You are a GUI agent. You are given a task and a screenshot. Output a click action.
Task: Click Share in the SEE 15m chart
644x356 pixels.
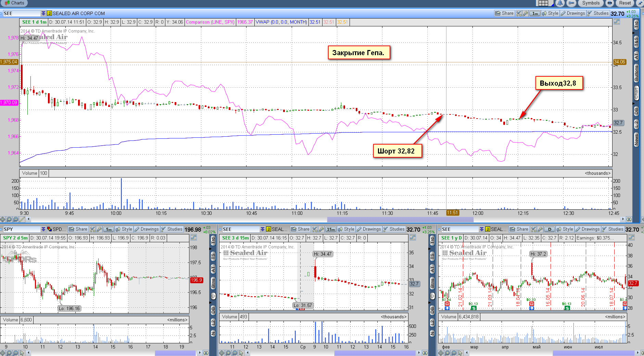(300, 229)
